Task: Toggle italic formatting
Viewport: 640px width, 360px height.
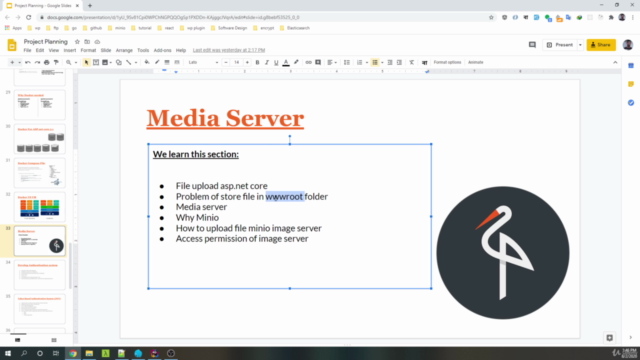Action: pos(267,62)
